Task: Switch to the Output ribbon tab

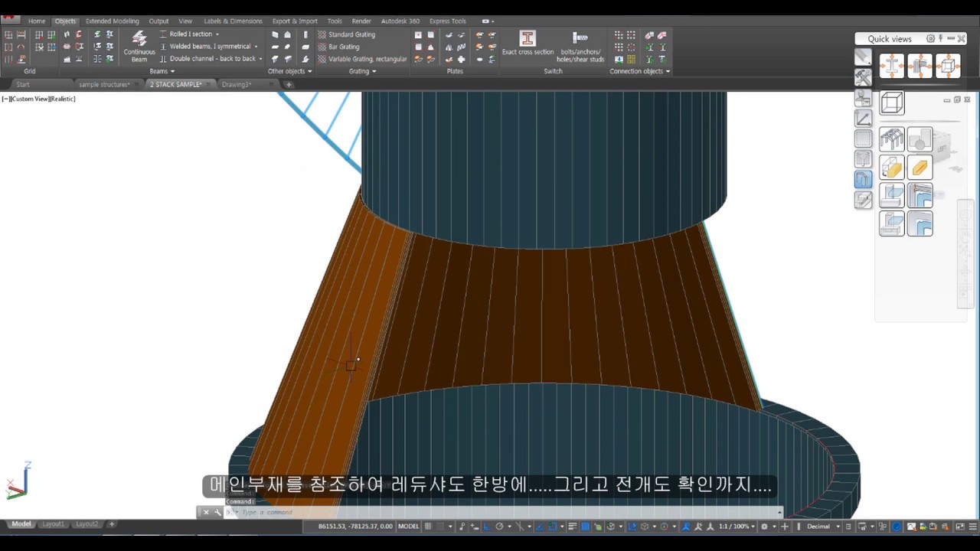Action: [x=158, y=21]
